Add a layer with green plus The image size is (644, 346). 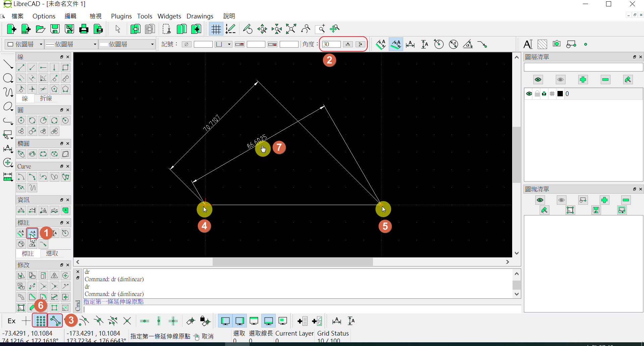(x=583, y=80)
